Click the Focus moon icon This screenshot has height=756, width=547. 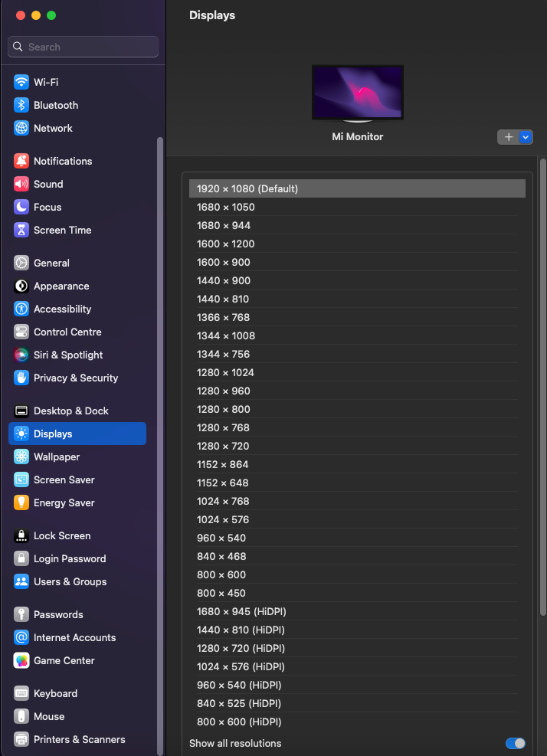[21, 207]
